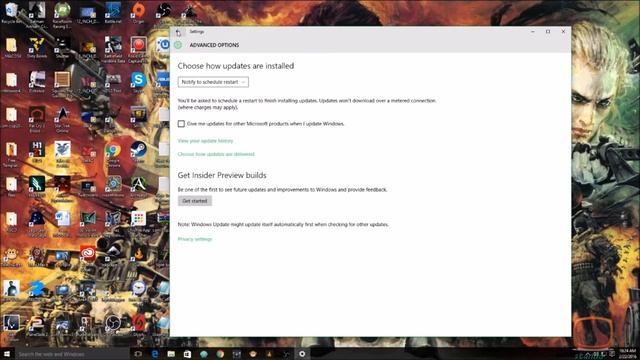Open the 'Privacy settings' link
This screenshot has width=640, height=360.
pyautogui.click(x=195, y=239)
